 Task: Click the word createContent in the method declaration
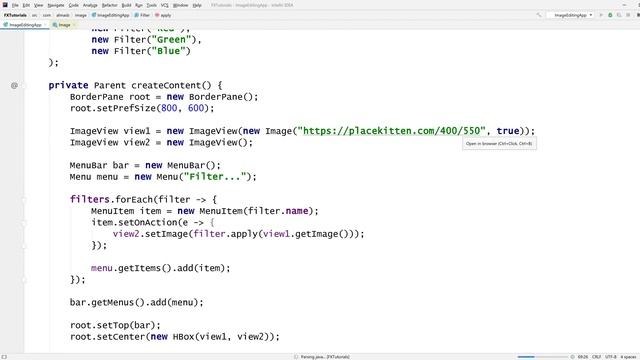166,85
